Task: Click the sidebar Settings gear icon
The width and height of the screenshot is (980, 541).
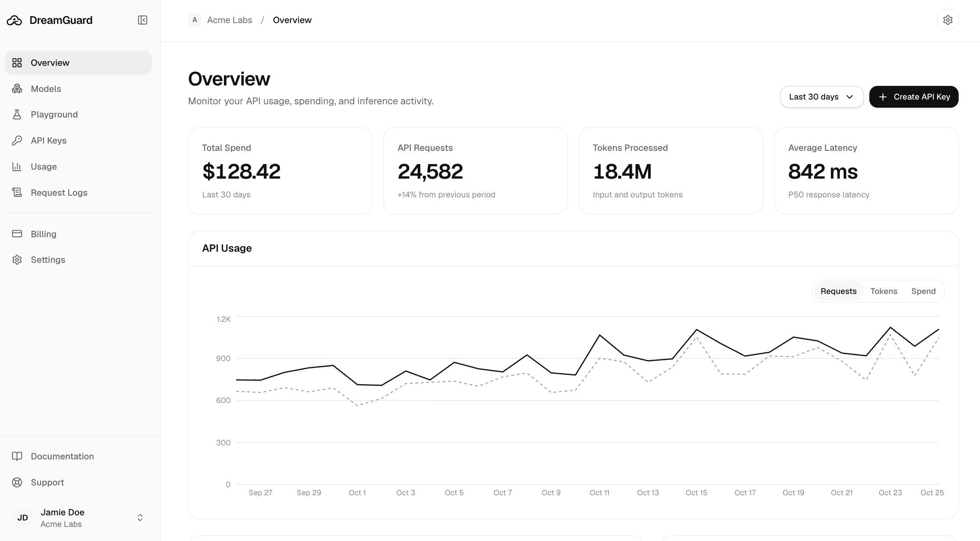Action: [17, 260]
